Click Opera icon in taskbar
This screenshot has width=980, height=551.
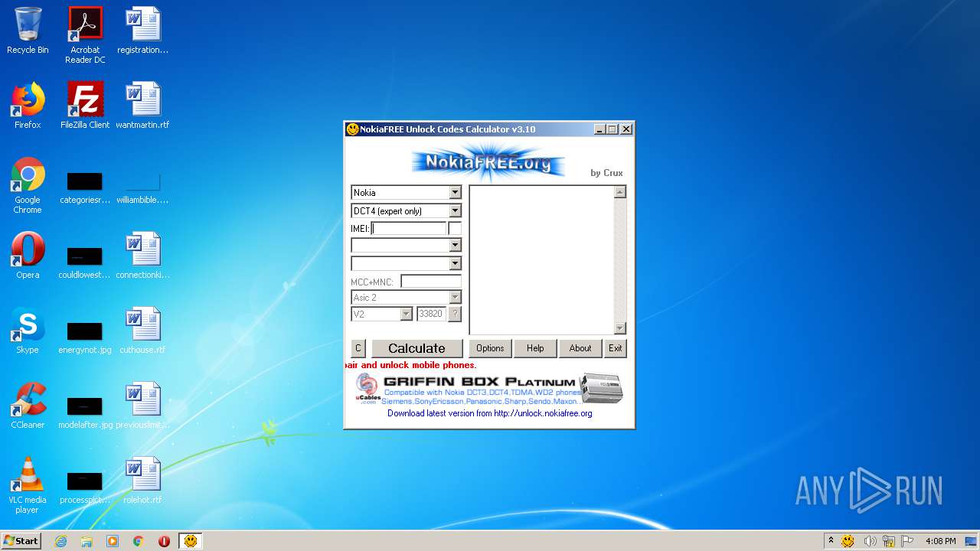[x=164, y=541]
